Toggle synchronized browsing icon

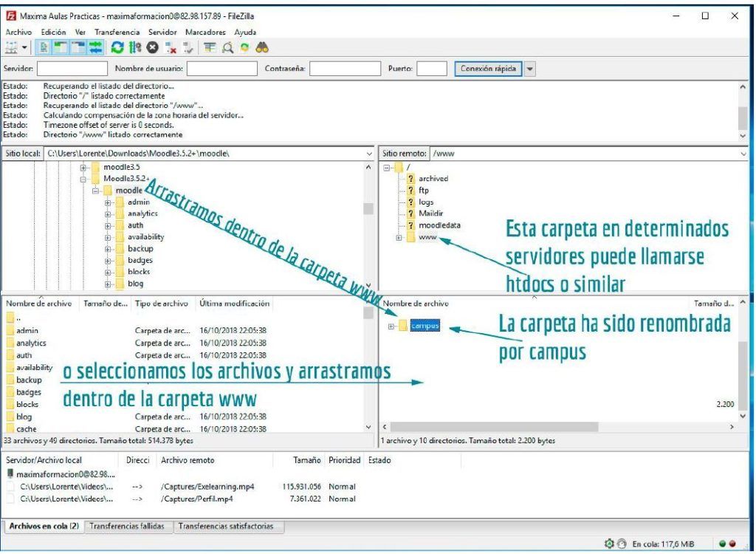click(245, 48)
